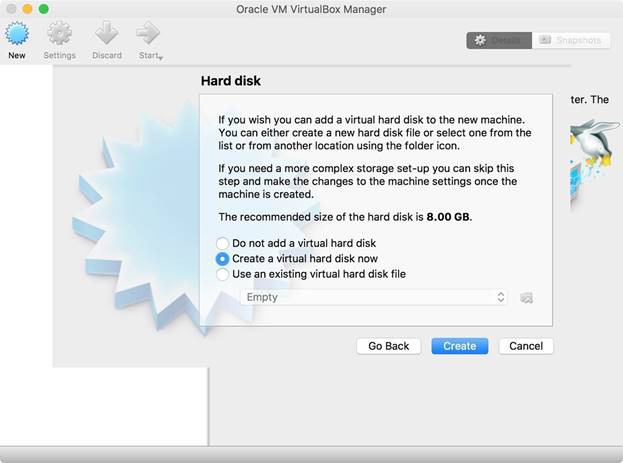Click the Discard arrow icon
623x463 pixels.
point(106,34)
